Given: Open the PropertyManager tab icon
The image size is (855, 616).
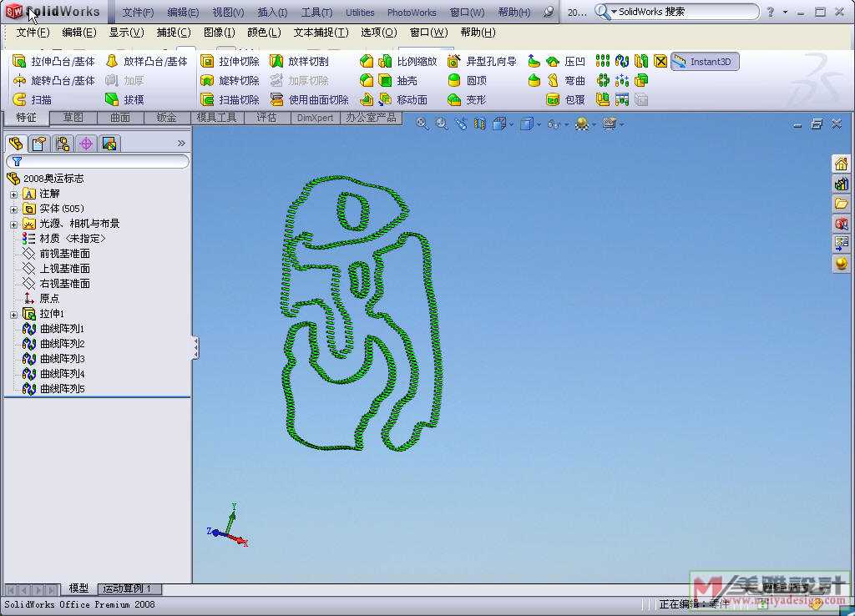Looking at the screenshot, I should pos(38,144).
